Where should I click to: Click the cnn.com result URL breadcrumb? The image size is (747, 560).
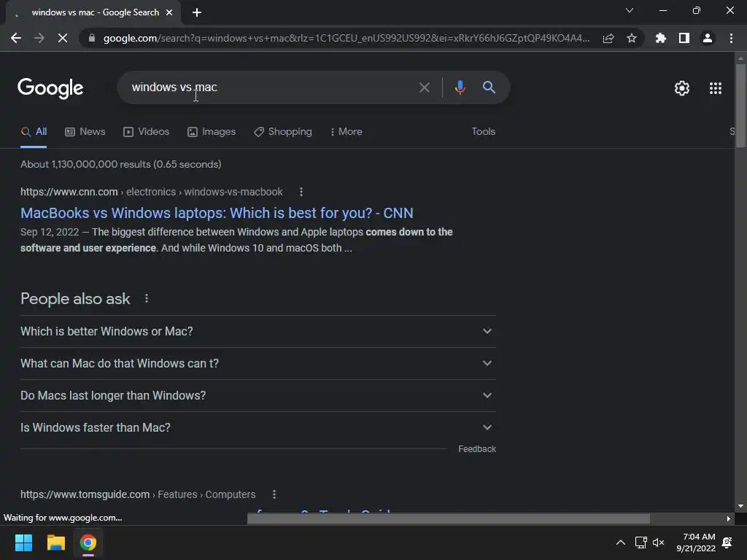[x=152, y=192]
